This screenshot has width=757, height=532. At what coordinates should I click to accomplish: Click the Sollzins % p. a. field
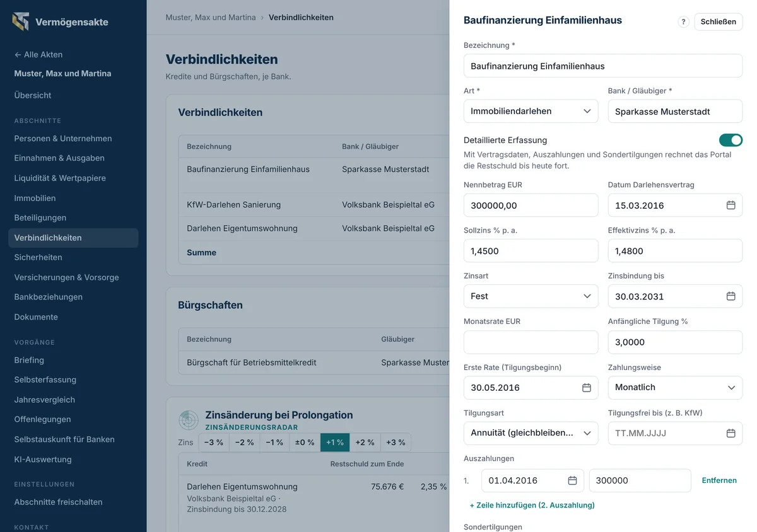(531, 251)
